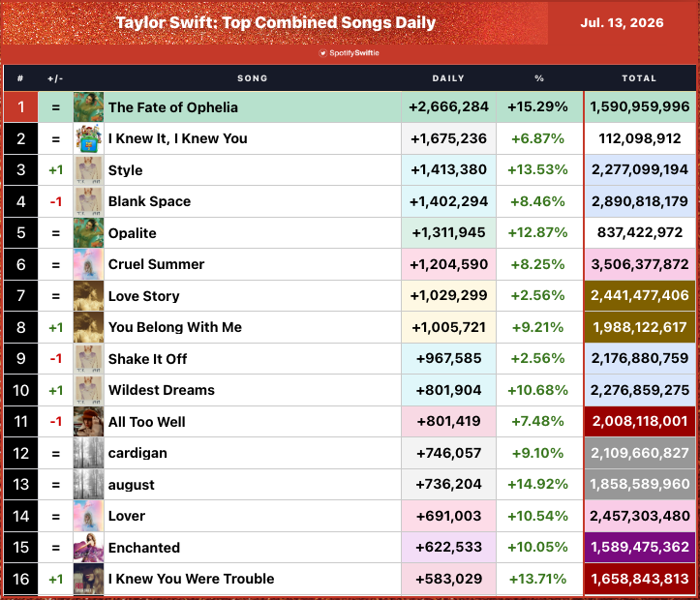Click percent value +13.71%
The height and width of the screenshot is (600, 700).
click(538, 579)
